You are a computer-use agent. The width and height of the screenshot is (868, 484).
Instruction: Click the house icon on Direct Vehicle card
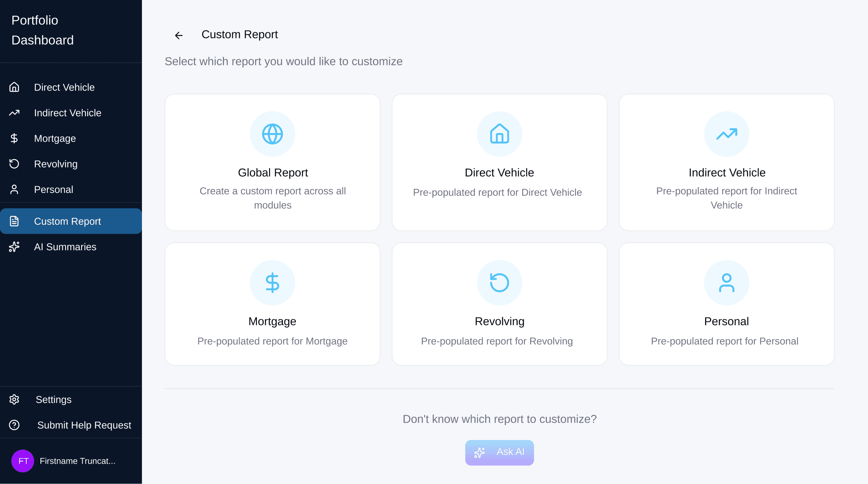point(499,134)
